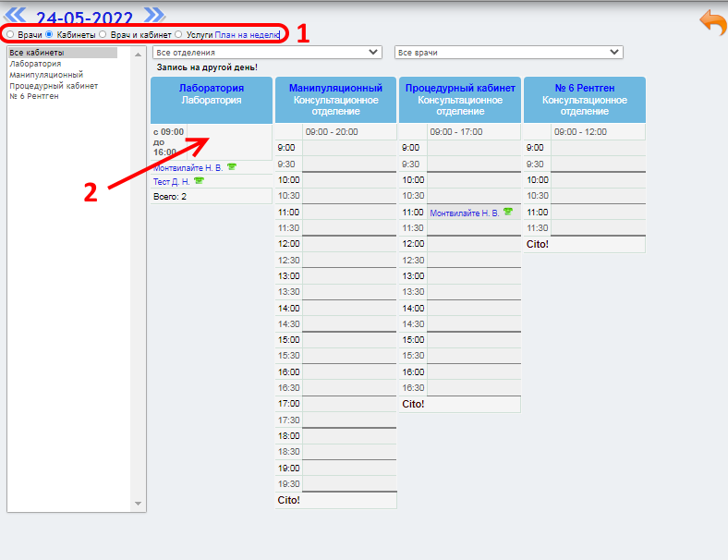Viewport: 728px width, 560px height.
Task: Select Лаборатория in the cabinet list
Action: point(35,64)
